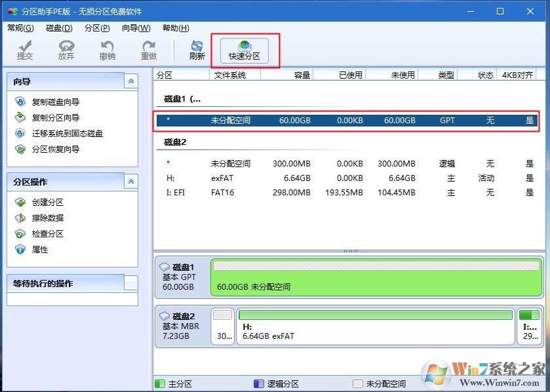Image resolution: width=550 pixels, height=392 pixels.
Task: Click the 重做 (Redo) toolbar icon
Action: click(x=148, y=49)
